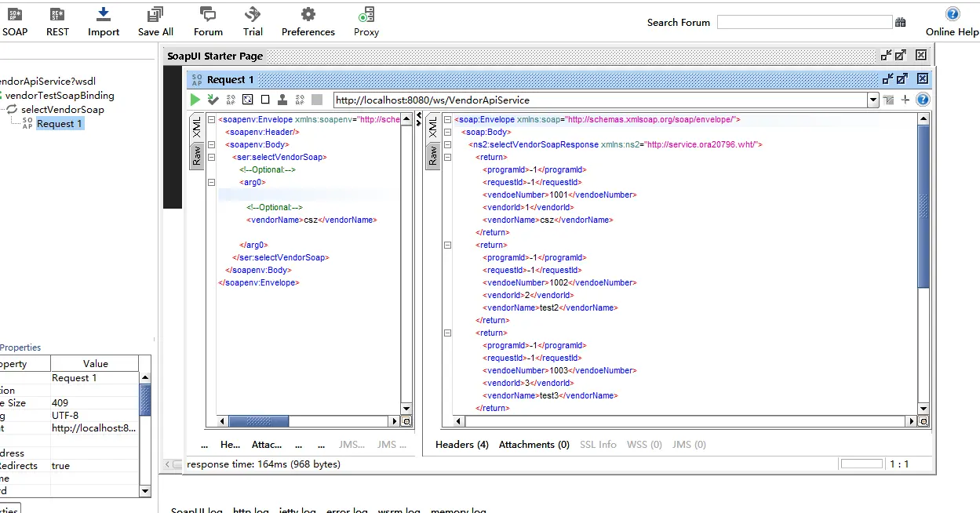Click the green checkmark add-to-TestCase icon
Image resolution: width=980 pixels, height=513 pixels.
pos(213,100)
